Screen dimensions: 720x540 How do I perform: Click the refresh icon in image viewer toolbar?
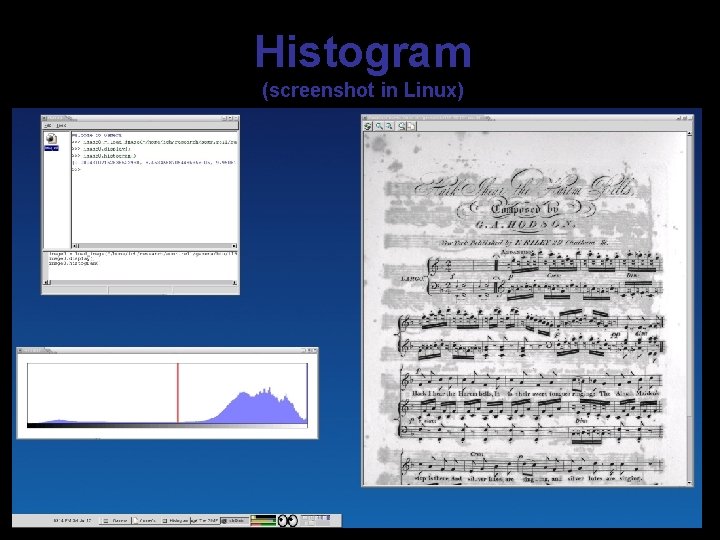click(x=368, y=126)
